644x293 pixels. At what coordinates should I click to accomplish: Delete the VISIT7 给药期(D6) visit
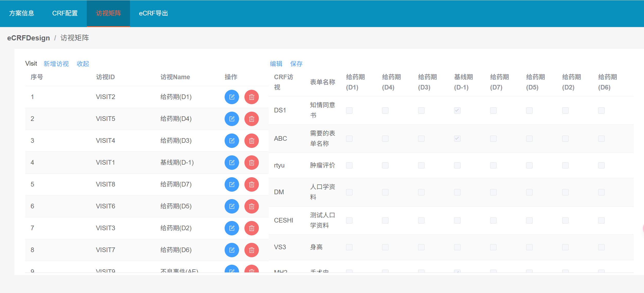tap(251, 250)
